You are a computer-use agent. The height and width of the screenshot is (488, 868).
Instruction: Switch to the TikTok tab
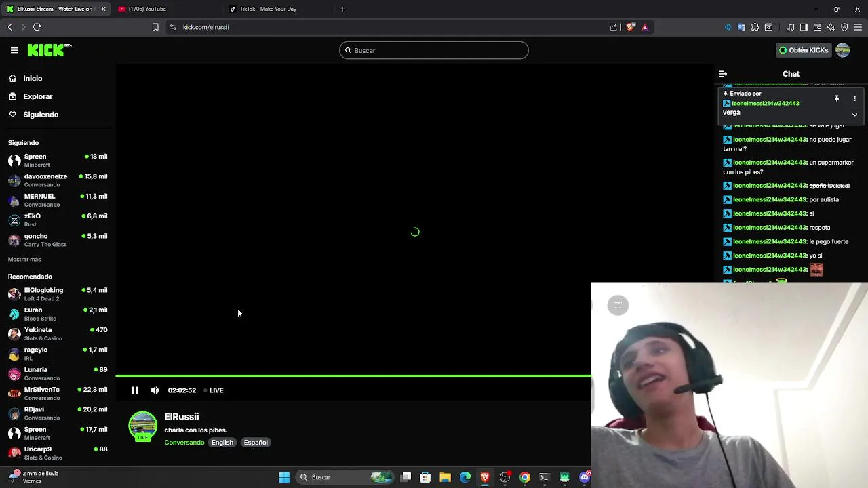(278, 9)
